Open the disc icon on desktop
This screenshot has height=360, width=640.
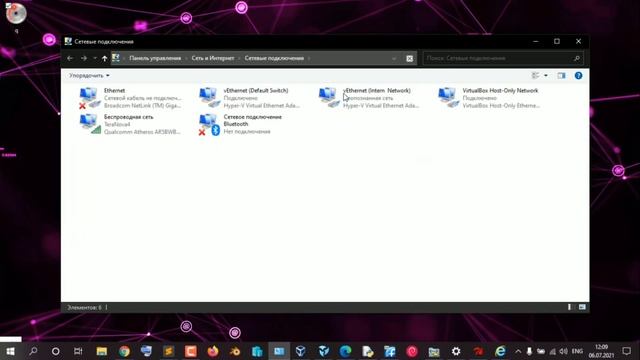pyautogui.click(x=16, y=13)
